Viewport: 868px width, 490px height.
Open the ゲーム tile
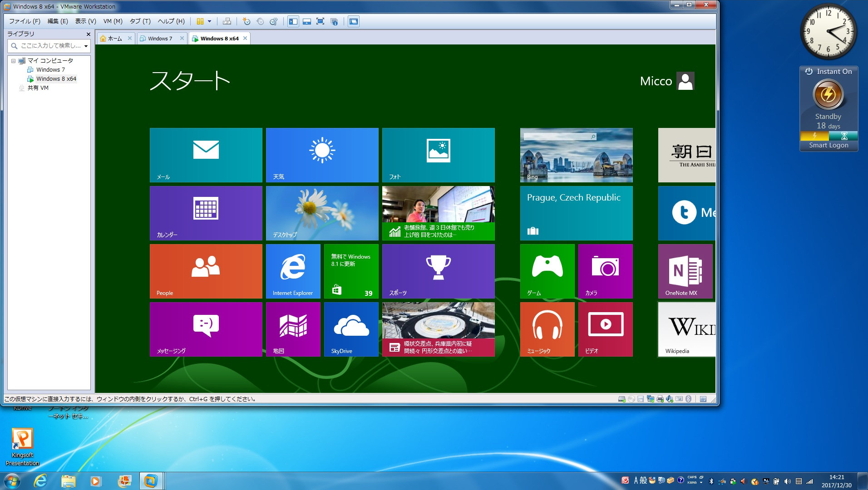click(x=547, y=271)
